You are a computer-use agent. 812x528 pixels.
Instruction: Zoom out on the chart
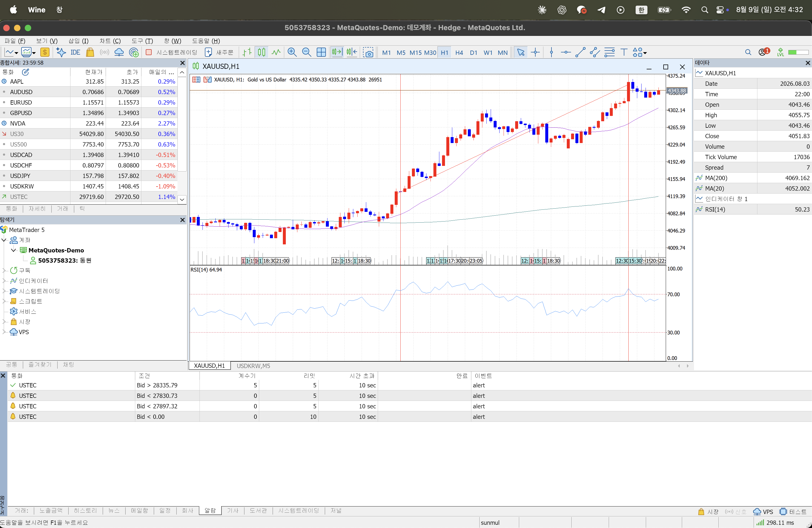pos(306,52)
